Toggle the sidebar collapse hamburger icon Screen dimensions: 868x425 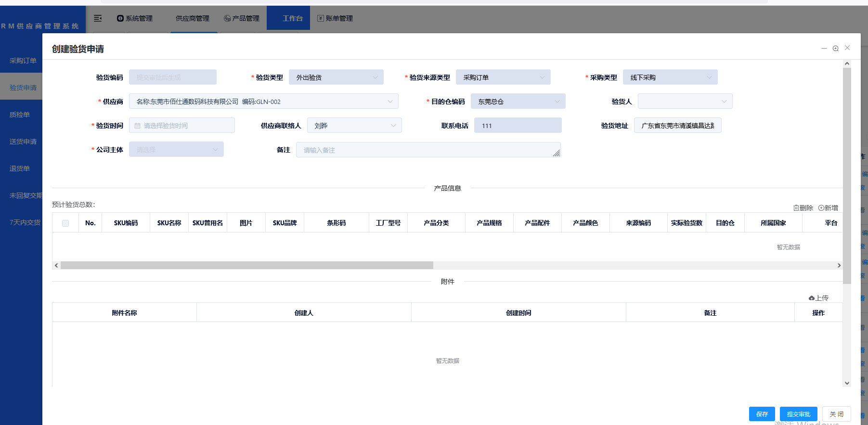[98, 18]
